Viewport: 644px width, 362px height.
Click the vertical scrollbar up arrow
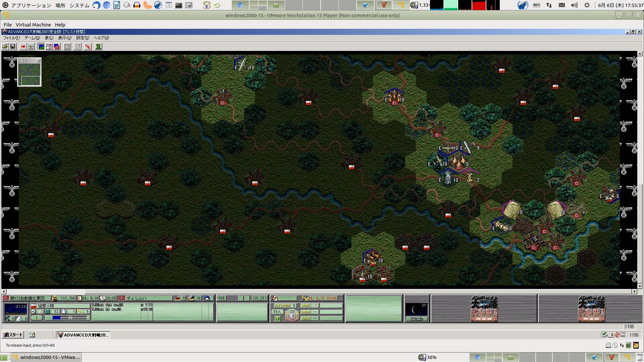(x=640, y=54)
